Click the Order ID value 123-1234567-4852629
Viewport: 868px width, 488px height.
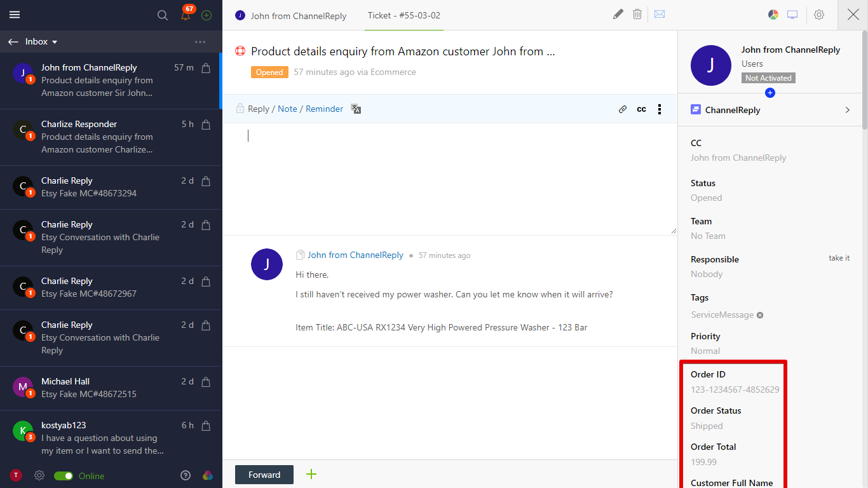point(735,390)
